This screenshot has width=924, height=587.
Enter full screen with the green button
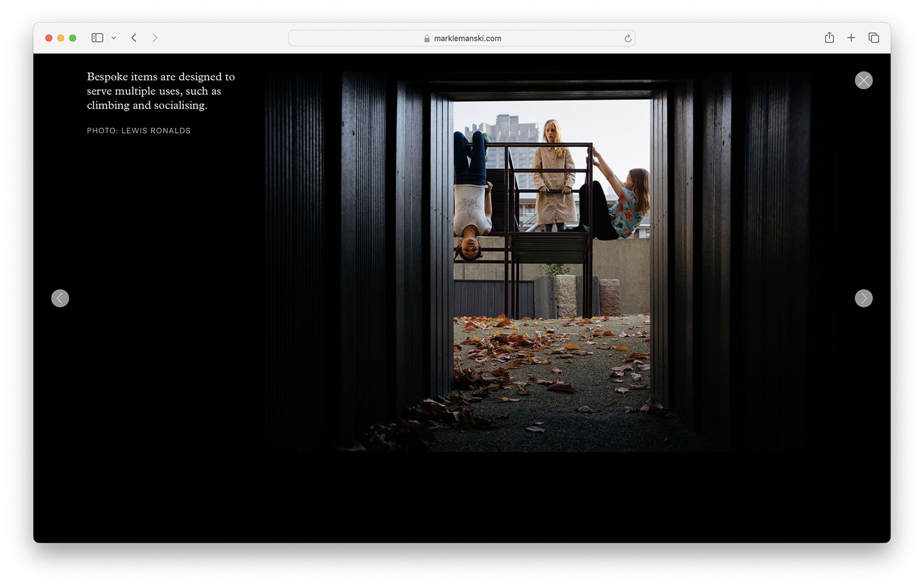coord(73,38)
